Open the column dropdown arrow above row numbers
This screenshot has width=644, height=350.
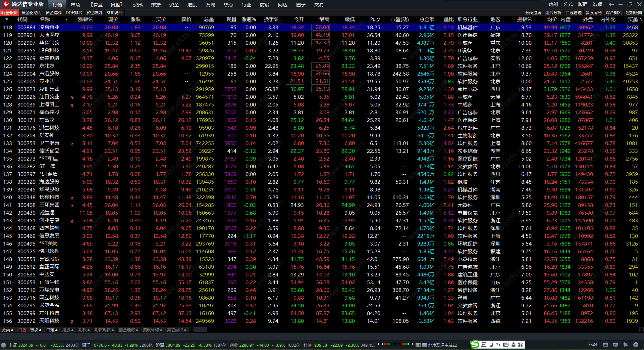tap(7, 19)
